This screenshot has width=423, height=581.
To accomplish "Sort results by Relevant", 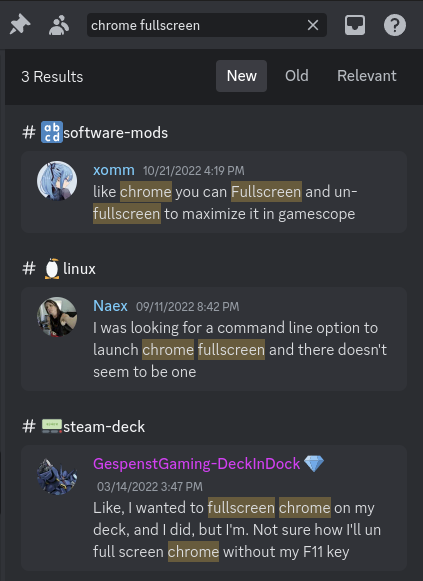I will [x=367, y=76].
